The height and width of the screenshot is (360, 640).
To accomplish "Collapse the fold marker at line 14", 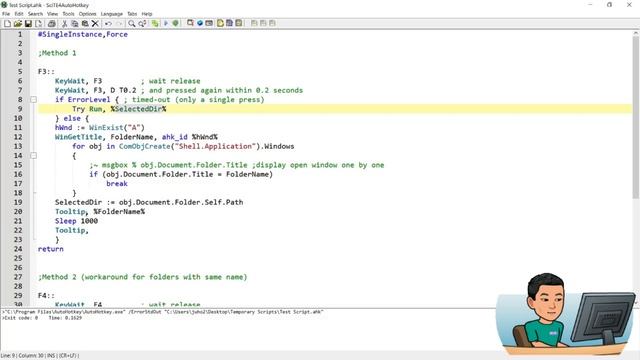I will click(33, 156).
